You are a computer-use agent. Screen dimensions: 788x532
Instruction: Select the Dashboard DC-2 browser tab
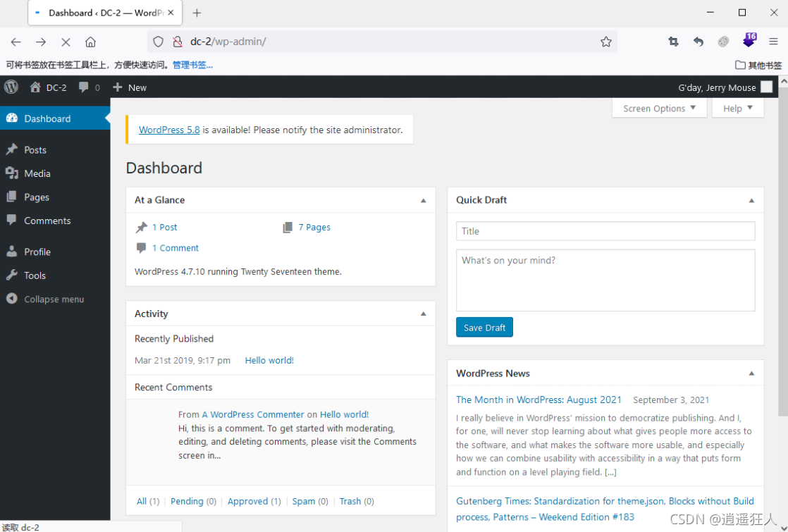click(105, 13)
